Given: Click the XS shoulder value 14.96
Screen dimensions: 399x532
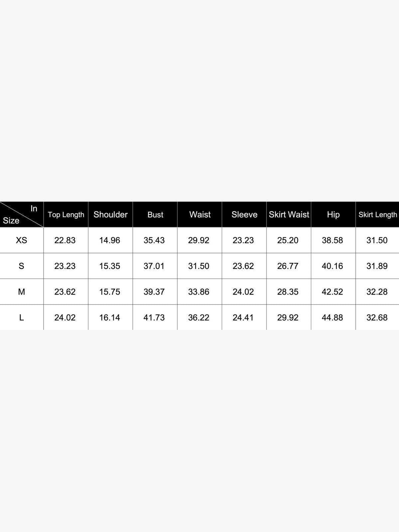Looking at the screenshot, I should 109,240.
